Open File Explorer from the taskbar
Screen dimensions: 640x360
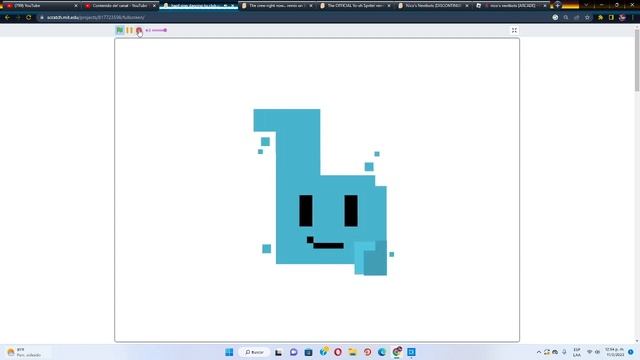353,352
